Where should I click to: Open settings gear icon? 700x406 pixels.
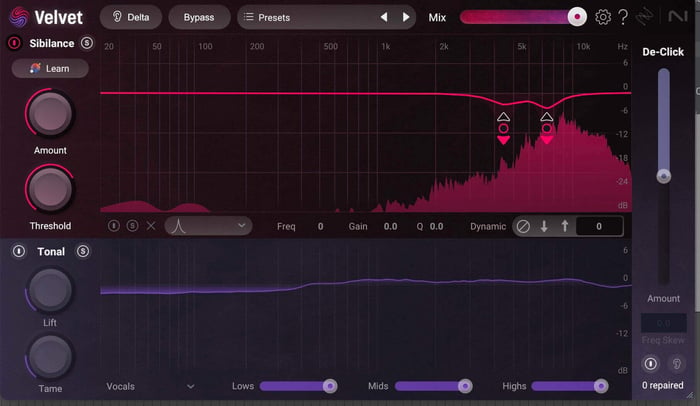pos(603,17)
